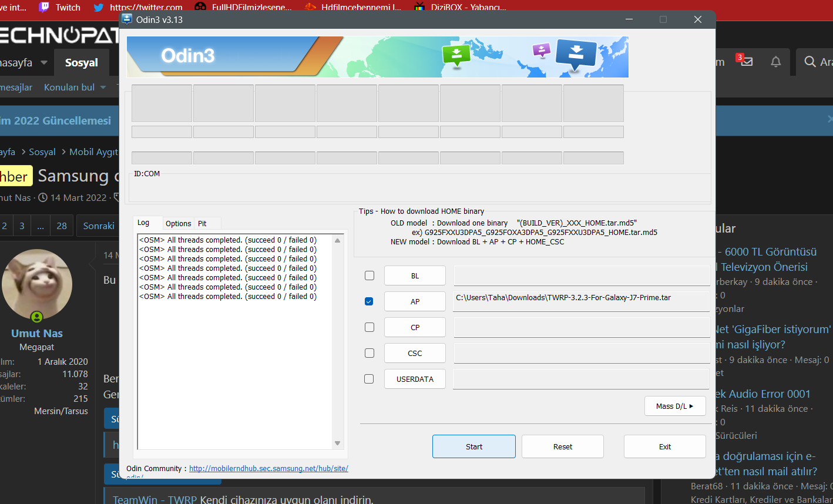833x504 pixels.
Task: Open Technopat messages envelope icon
Action: pos(747,62)
